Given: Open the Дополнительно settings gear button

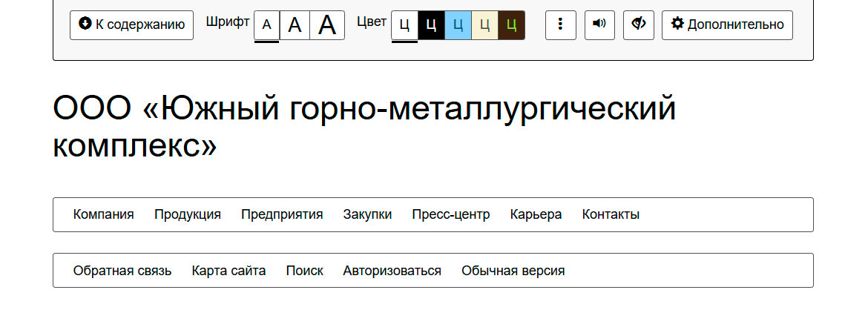Looking at the screenshot, I should pyautogui.click(x=727, y=24).
